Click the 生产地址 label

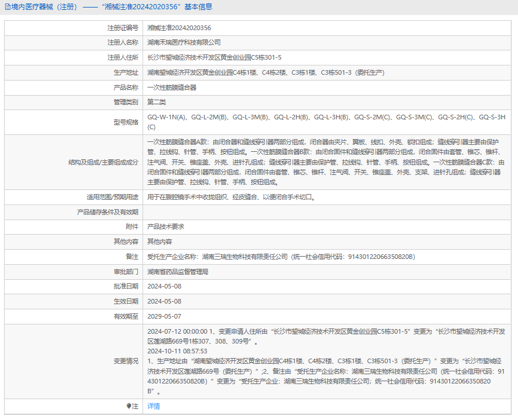[126, 72]
